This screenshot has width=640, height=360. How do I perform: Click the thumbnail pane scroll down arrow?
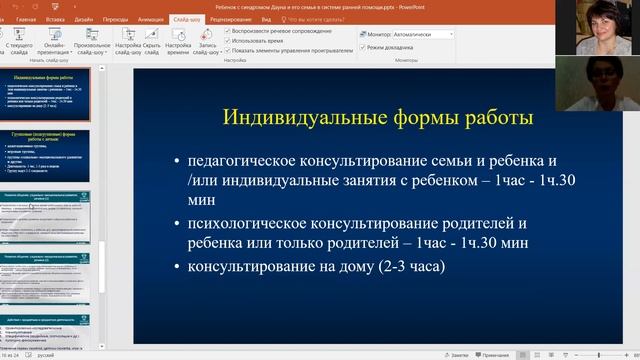coord(102,346)
